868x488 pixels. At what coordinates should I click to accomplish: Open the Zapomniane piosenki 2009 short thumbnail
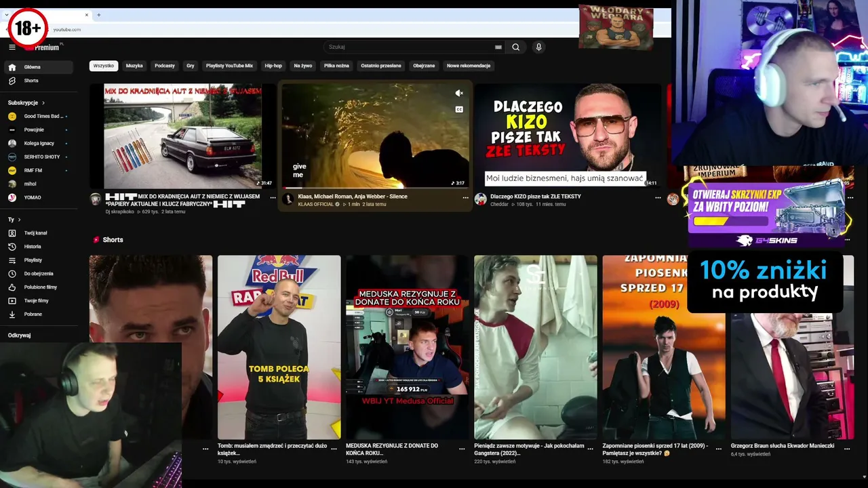pyautogui.click(x=664, y=347)
